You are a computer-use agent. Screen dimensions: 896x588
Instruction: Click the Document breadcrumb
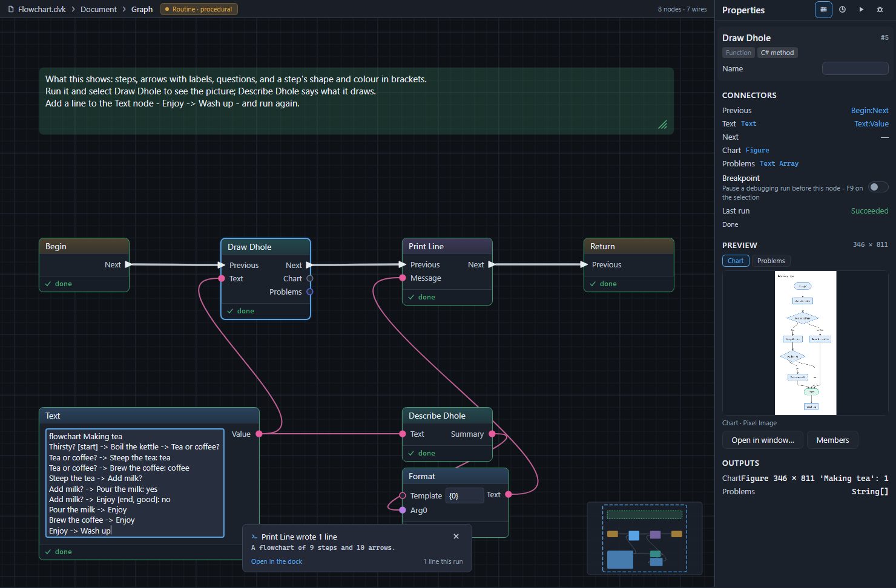pos(99,9)
